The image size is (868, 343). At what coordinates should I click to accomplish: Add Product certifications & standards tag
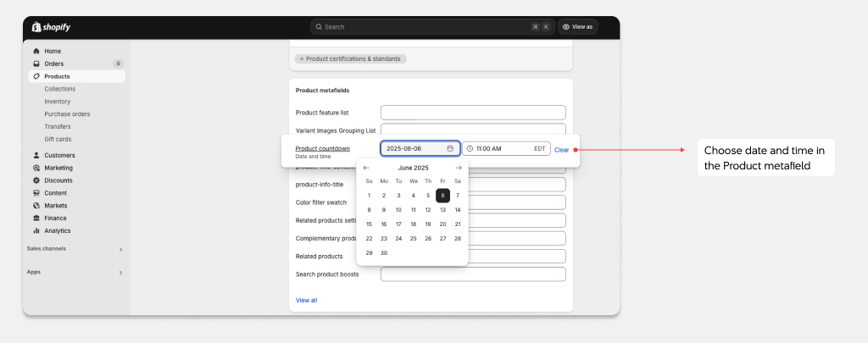[x=350, y=59]
